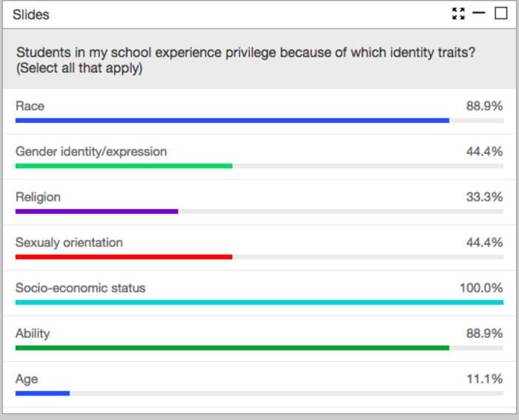Select the Ability option label
Screen dimensions: 519x420
click(x=33, y=333)
